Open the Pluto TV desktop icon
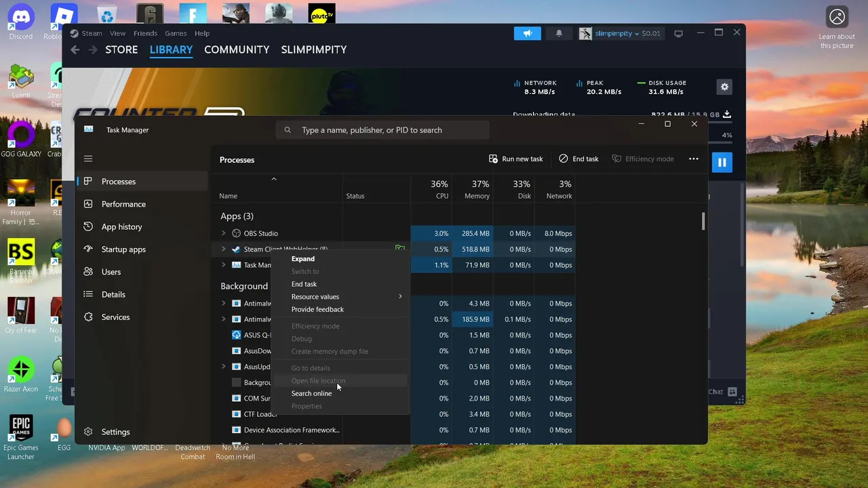 (321, 14)
